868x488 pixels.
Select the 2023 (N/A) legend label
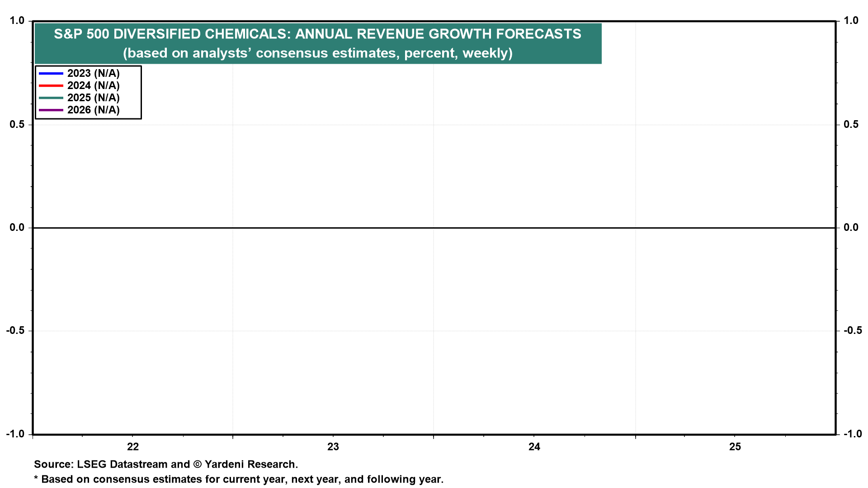(x=93, y=73)
